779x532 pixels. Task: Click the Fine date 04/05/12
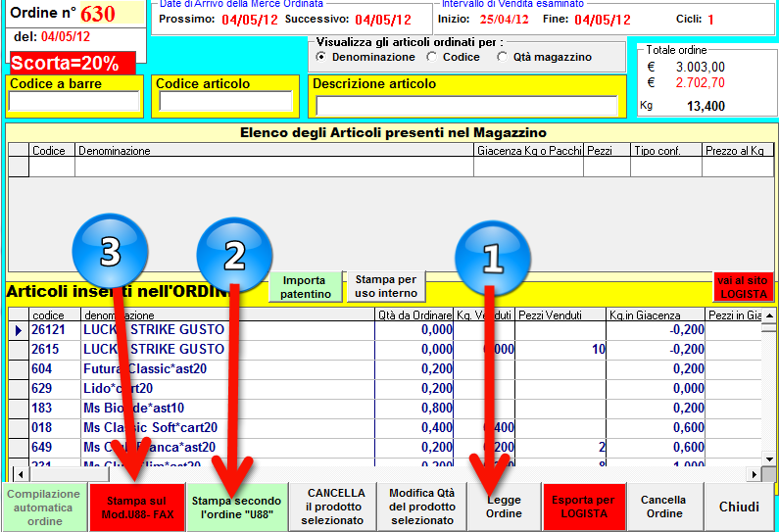point(603,20)
